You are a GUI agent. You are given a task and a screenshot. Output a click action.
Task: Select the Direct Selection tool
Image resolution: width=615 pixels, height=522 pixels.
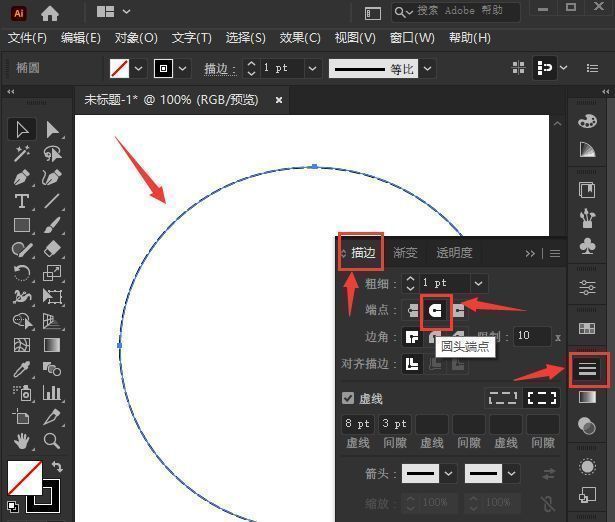52,130
